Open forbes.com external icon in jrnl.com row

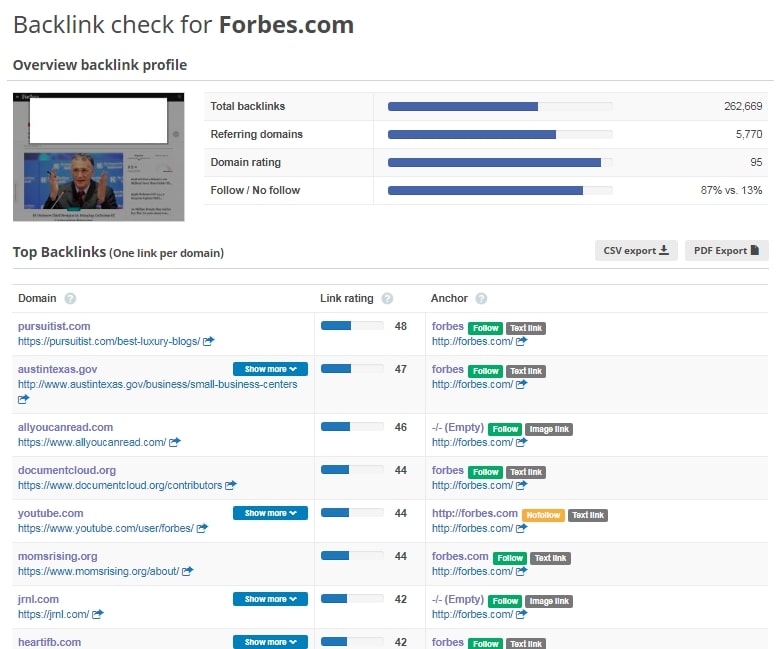coord(521,614)
